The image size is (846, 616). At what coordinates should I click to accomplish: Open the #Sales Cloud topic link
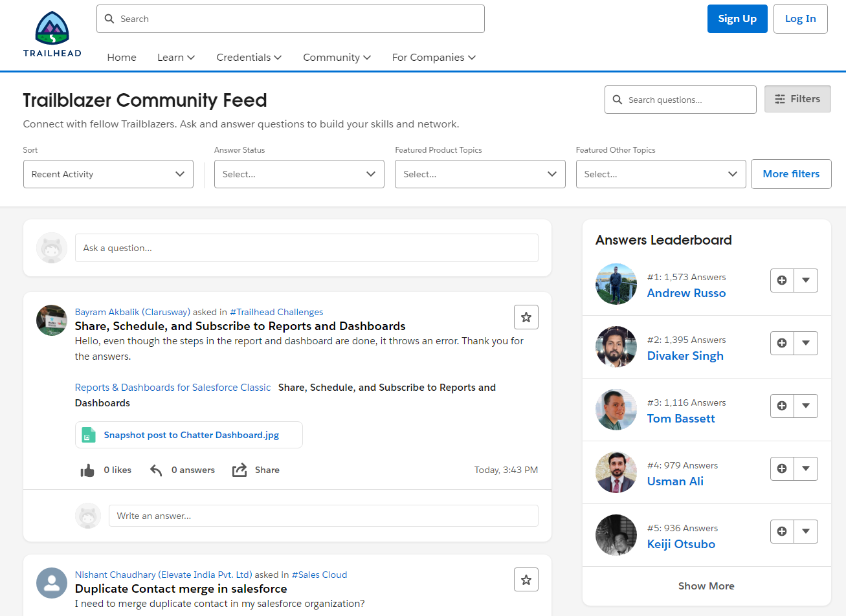319,575
